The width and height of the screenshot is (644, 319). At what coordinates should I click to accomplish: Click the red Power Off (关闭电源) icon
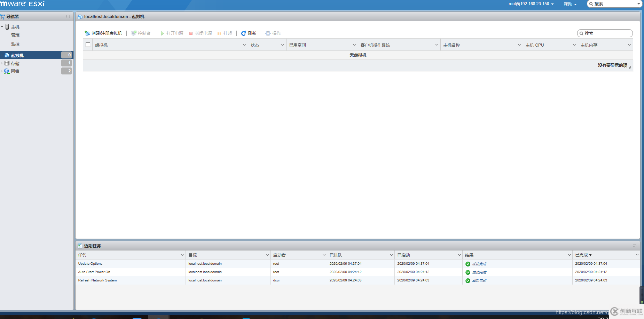click(191, 33)
